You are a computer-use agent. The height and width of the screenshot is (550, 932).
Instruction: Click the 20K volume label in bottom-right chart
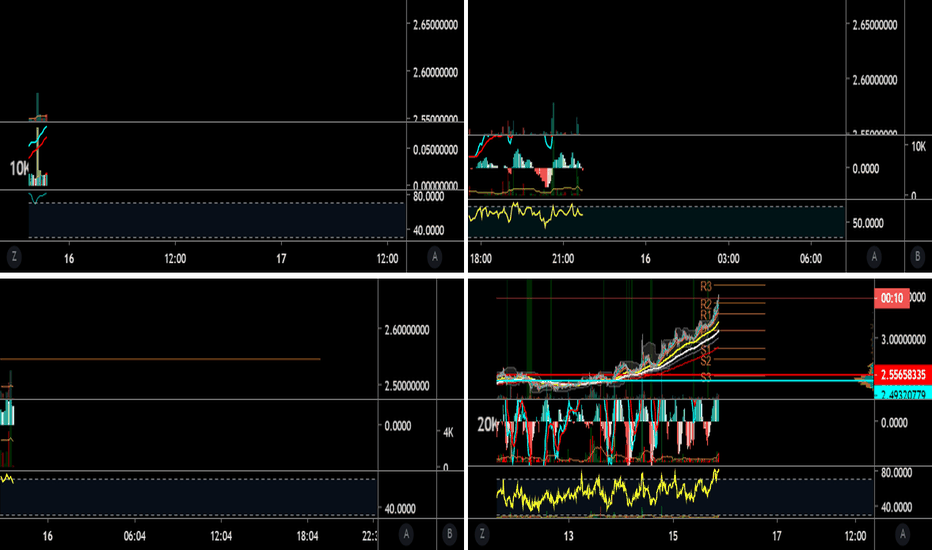[487, 425]
